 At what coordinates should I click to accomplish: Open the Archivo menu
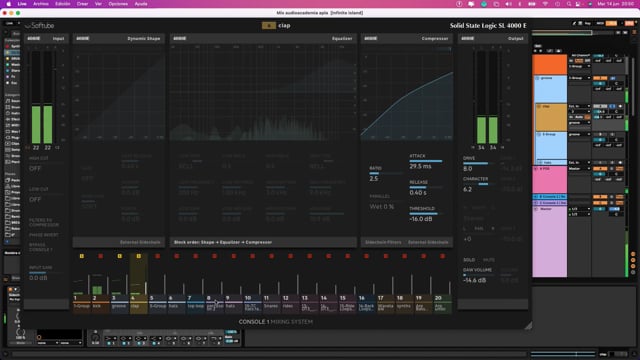(40, 4)
